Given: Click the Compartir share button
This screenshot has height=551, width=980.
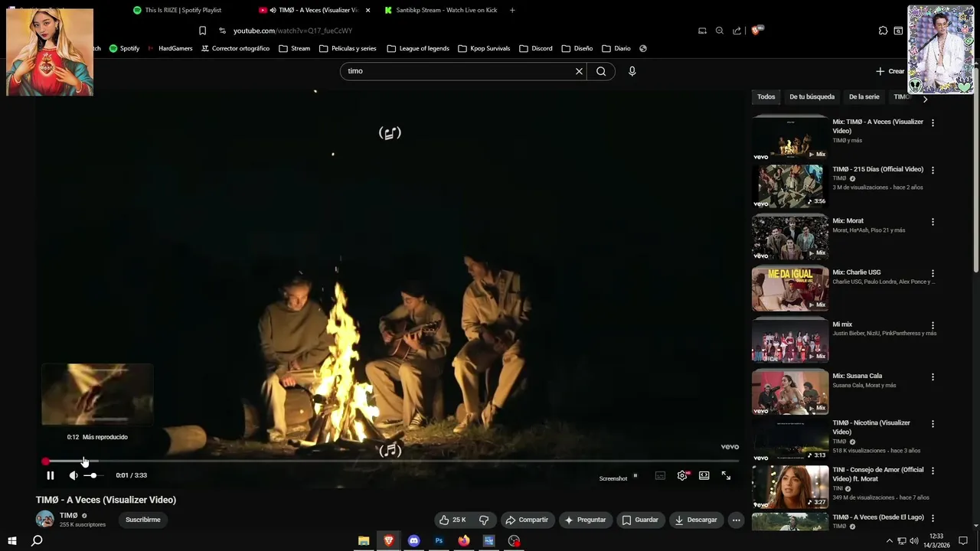Looking at the screenshot, I should click(x=527, y=520).
